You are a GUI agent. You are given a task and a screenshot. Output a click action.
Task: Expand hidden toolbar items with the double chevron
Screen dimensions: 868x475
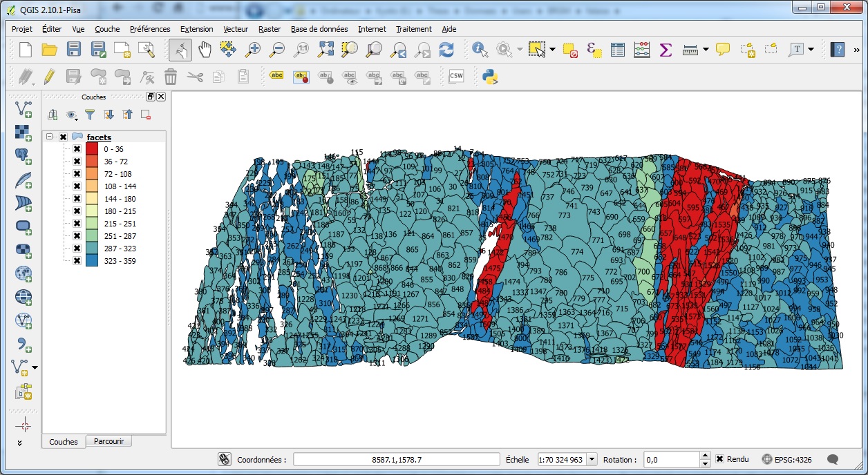point(856,49)
